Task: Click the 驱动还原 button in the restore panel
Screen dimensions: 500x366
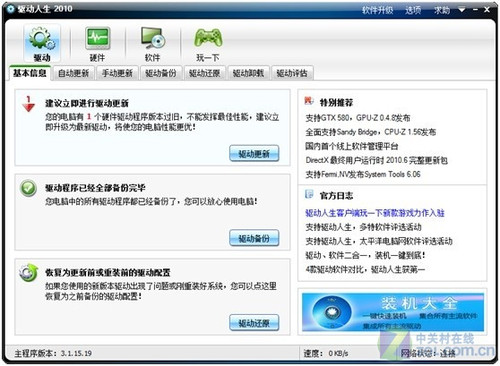Action: pos(254,323)
